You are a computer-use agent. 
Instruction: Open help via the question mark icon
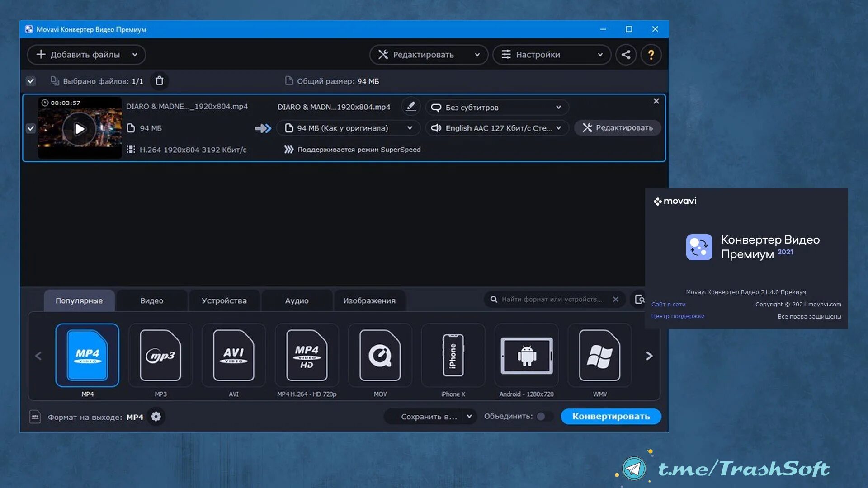[651, 55]
